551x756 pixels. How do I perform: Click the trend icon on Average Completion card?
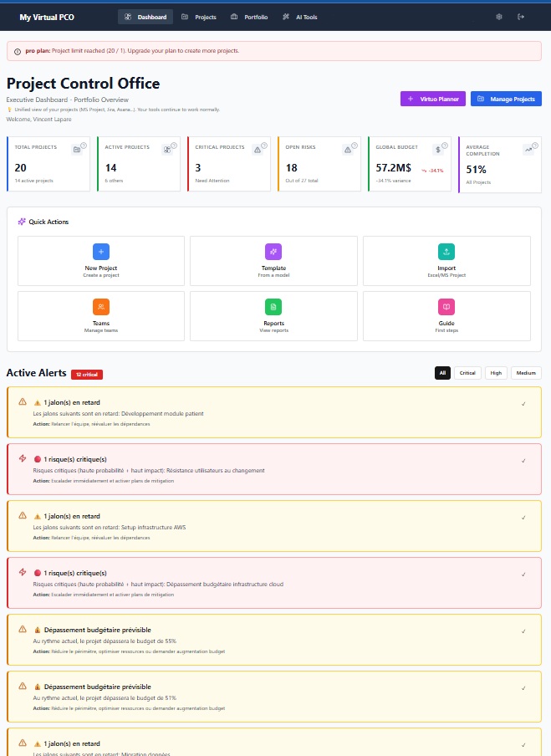(x=528, y=150)
